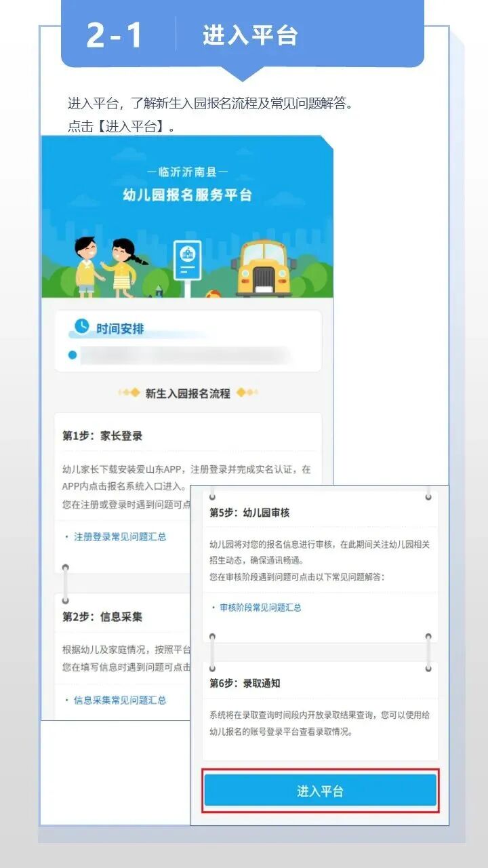Image resolution: width=488 pixels, height=868 pixels.
Task: Click the blue bullet dot under 时间安排
Action: 73,355
